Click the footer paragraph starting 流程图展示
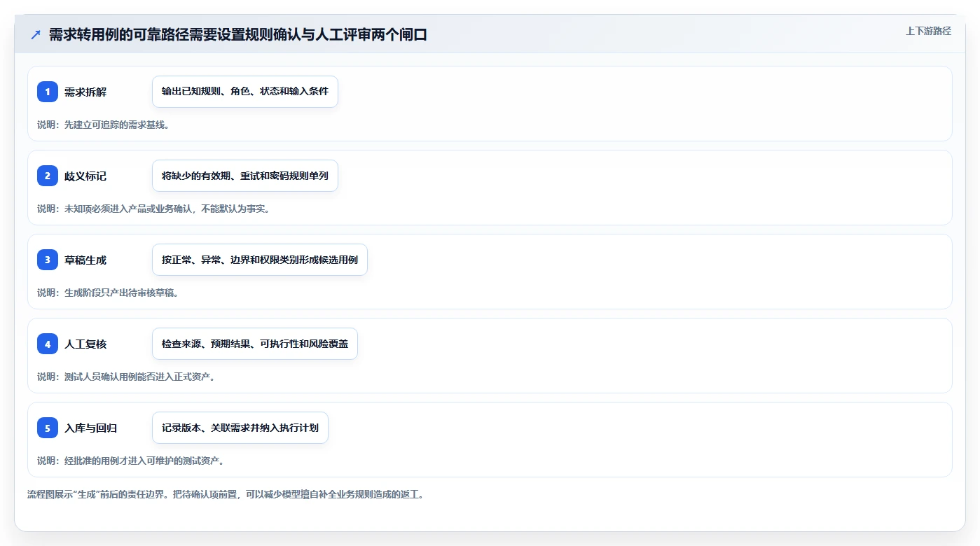This screenshot has width=980, height=546. pyautogui.click(x=226, y=494)
